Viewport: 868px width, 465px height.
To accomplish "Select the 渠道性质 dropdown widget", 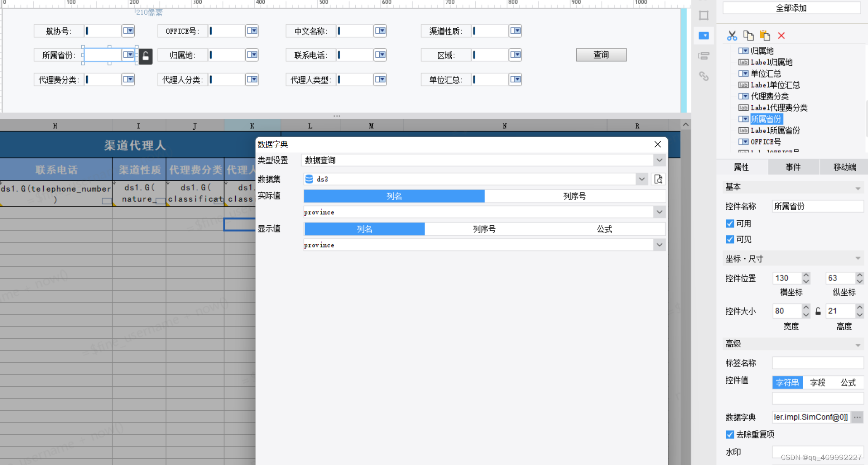I will click(497, 31).
